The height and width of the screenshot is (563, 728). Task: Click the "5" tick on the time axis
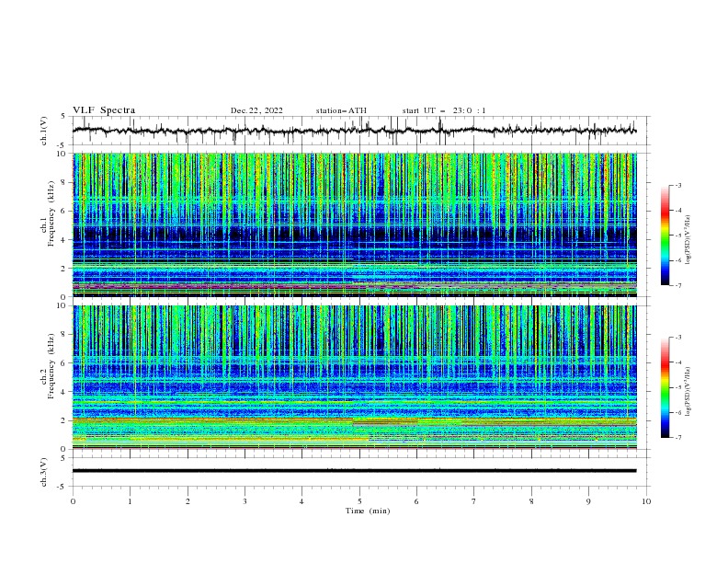359,501
